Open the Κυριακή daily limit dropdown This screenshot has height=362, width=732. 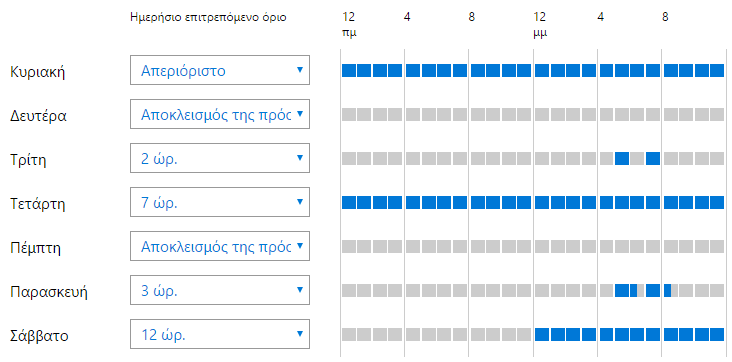tap(219, 70)
